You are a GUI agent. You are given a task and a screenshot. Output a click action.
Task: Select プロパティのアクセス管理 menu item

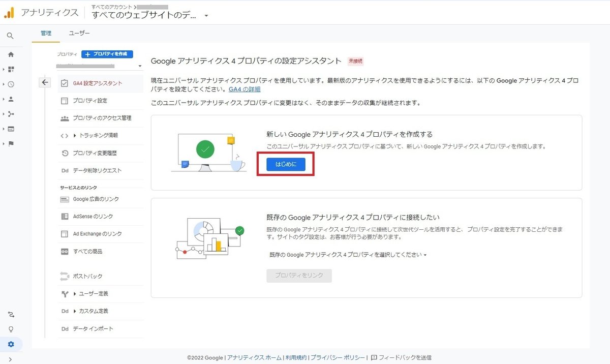click(100, 118)
